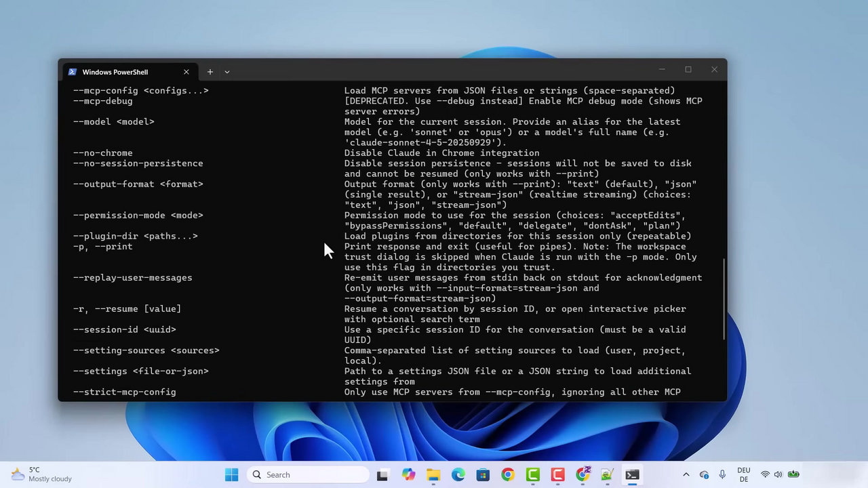Click the line starting 'Model for the current session'
This screenshot has width=868, height=488.
coord(513,122)
